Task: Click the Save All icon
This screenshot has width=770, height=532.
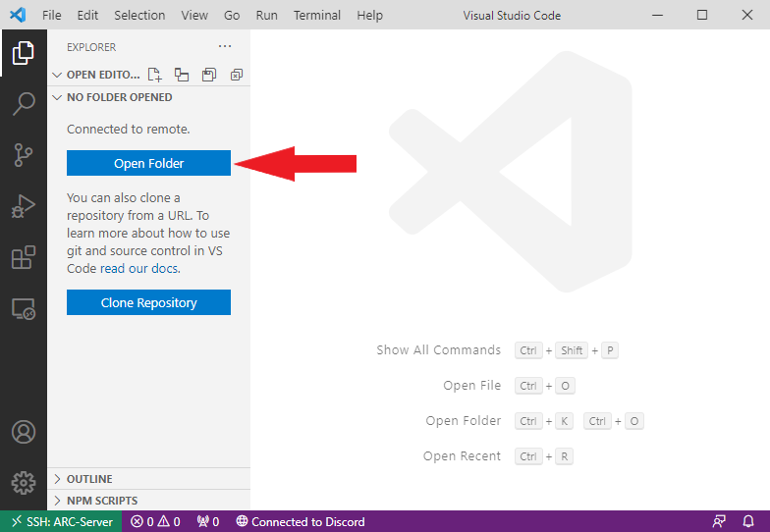Action: pyautogui.click(x=208, y=75)
